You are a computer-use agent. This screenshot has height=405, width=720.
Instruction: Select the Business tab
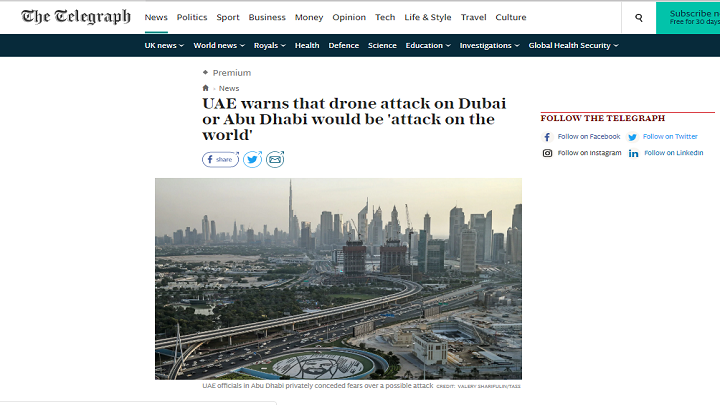tap(267, 17)
